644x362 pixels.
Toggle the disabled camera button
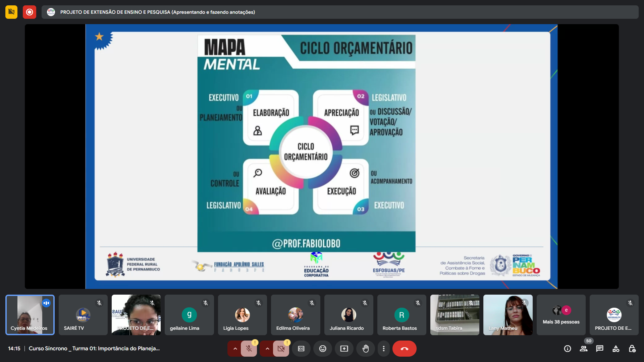coord(281,349)
